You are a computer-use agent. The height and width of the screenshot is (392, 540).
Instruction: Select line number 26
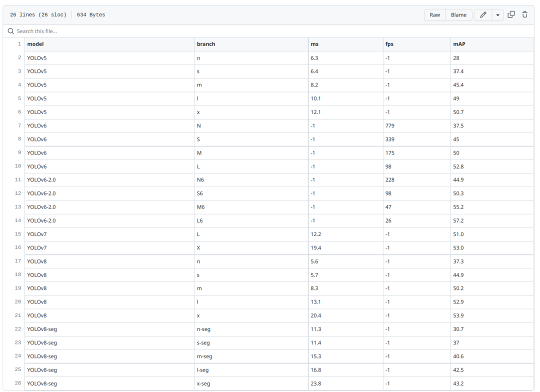click(x=17, y=383)
